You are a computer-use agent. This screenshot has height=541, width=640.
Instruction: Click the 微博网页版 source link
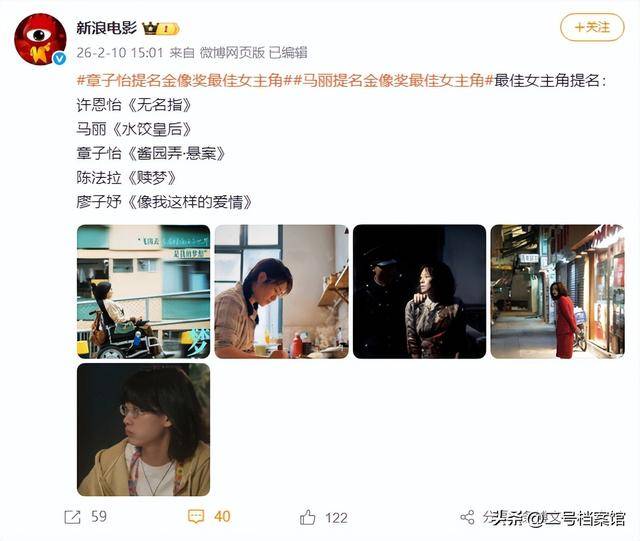click(x=232, y=53)
